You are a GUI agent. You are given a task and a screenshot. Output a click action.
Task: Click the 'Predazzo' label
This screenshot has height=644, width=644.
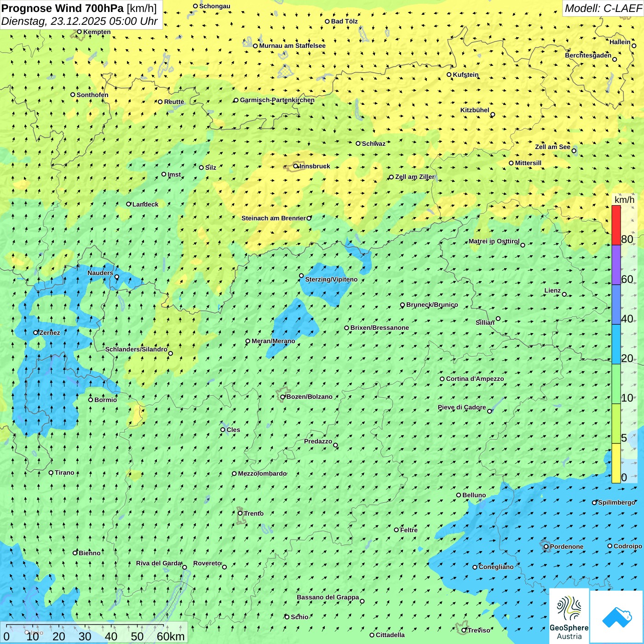pos(318,441)
